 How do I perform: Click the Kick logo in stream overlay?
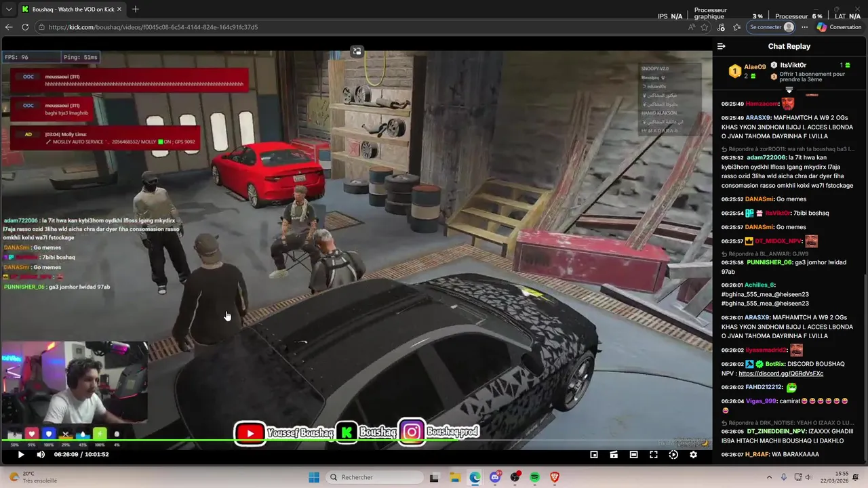pyautogui.click(x=347, y=432)
